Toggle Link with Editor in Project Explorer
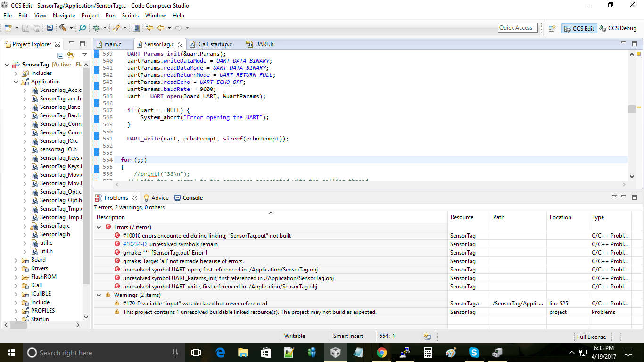Screen dimensions: 644x362 [71, 56]
